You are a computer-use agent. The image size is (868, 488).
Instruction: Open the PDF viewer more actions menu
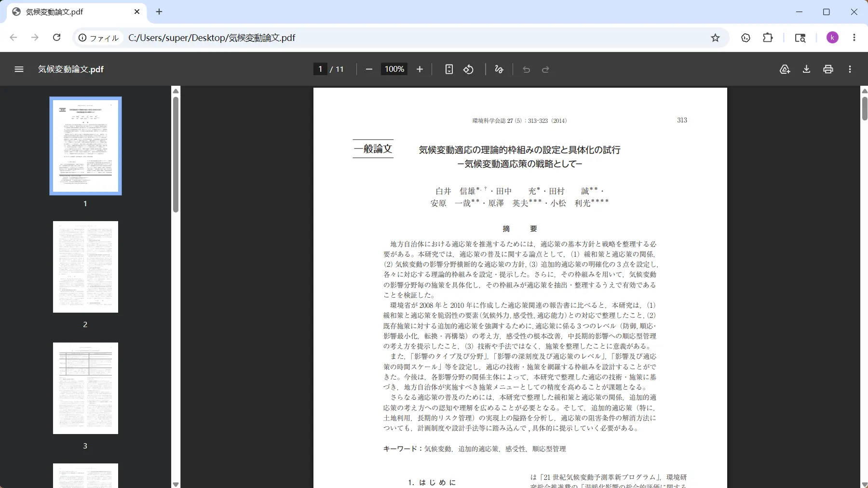(x=850, y=69)
